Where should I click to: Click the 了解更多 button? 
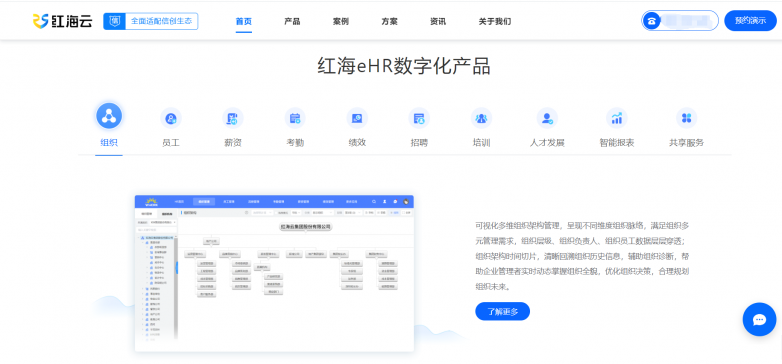point(502,312)
